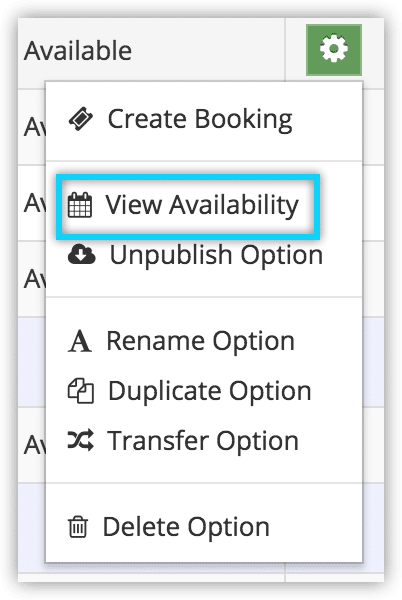Image resolution: width=402 pixels, height=600 pixels.
Task: Click the shuffle arrows Transfer icon
Action: pyautogui.click(x=80, y=440)
